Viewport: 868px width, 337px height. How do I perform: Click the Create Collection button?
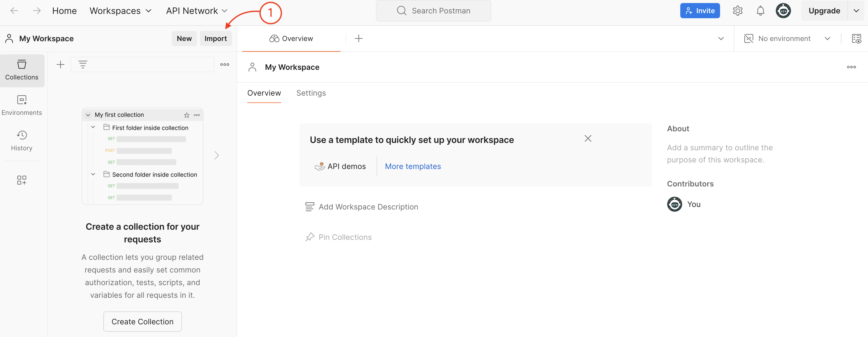pos(143,322)
